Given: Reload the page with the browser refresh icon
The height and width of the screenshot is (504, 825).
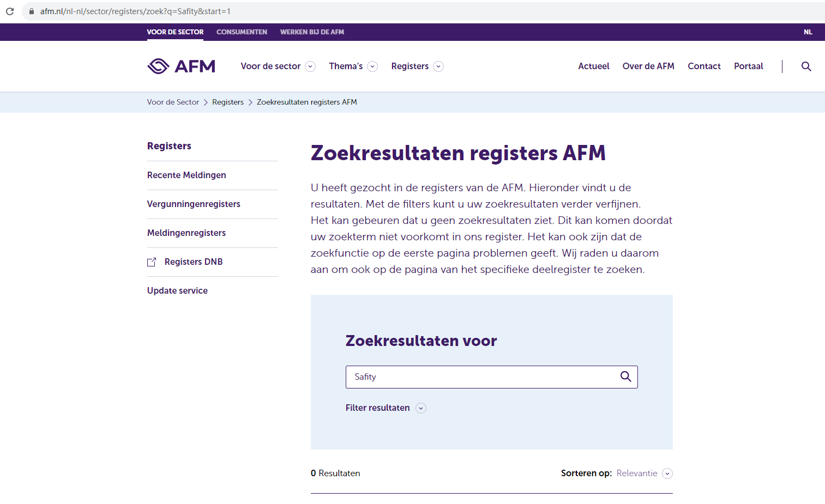Looking at the screenshot, I should [x=10, y=11].
